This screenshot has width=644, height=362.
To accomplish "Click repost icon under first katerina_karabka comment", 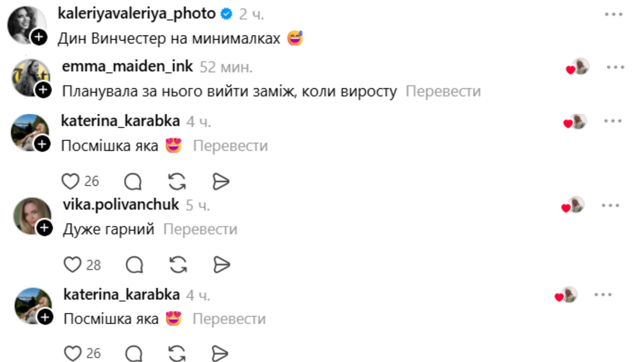I will click(x=177, y=182).
